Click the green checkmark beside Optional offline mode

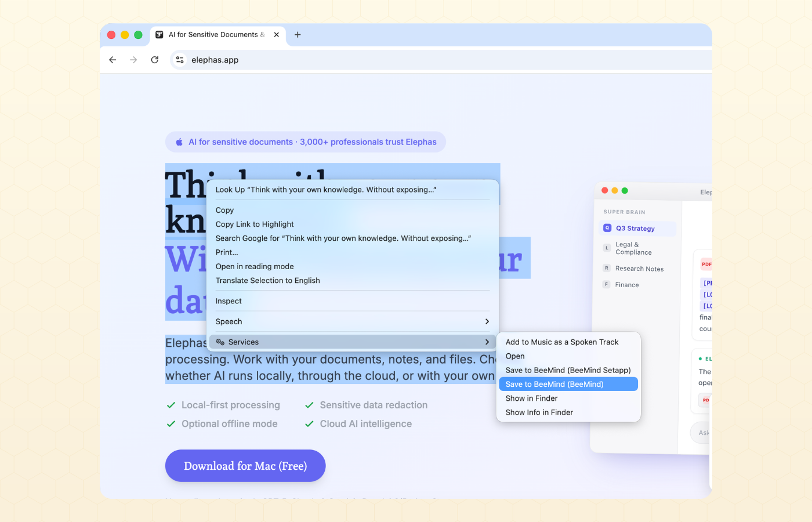click(171, 424)
